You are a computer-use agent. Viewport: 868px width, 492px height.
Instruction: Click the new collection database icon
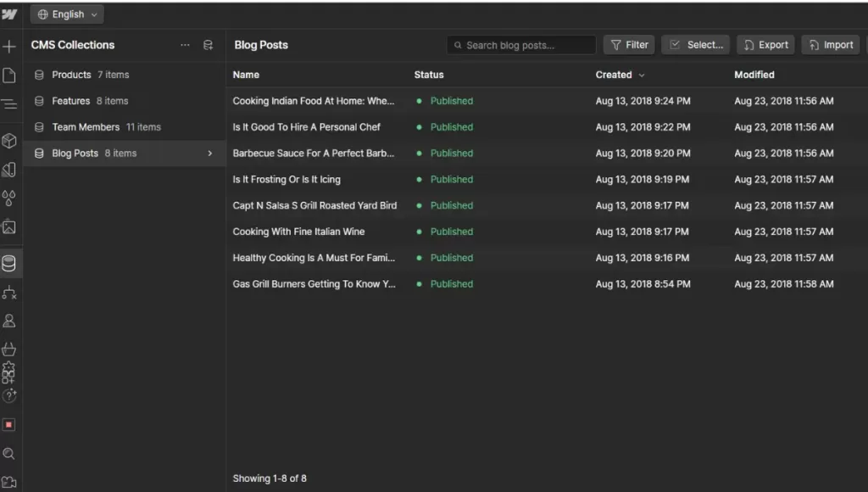pos(209,46)
